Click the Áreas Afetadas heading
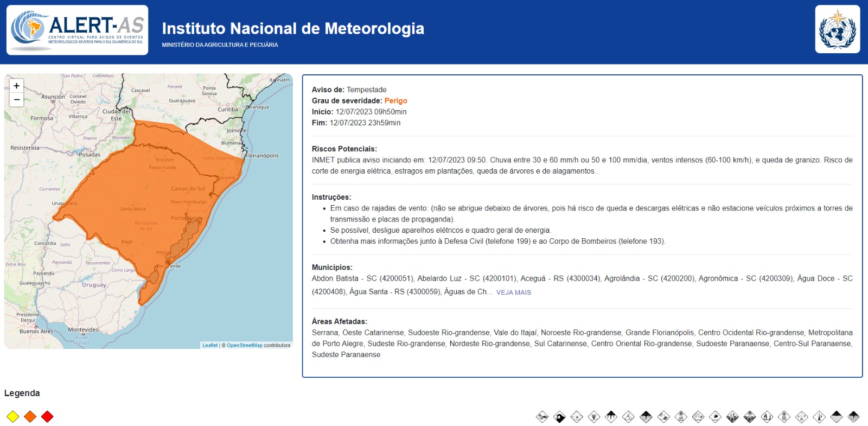Image resolution: width=868 pixels, height=426 pixels. [340, 321]
